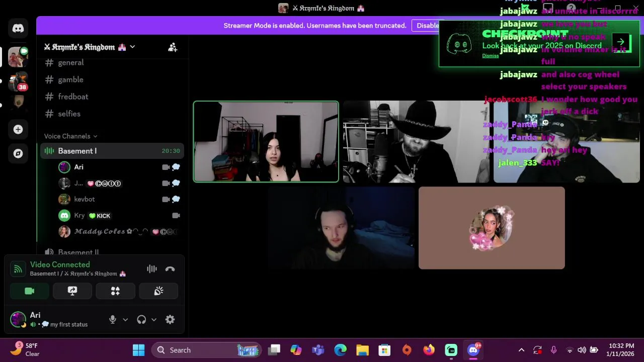The height and width of the screenshot is (362, 644).
Task: Open Copilot from the taskbar
Action: coord(296,350)
